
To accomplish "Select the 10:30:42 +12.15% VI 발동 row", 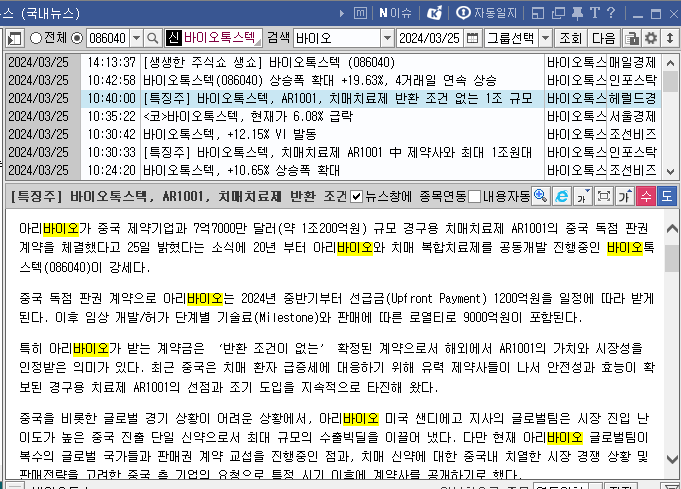I will click(334, 134).
